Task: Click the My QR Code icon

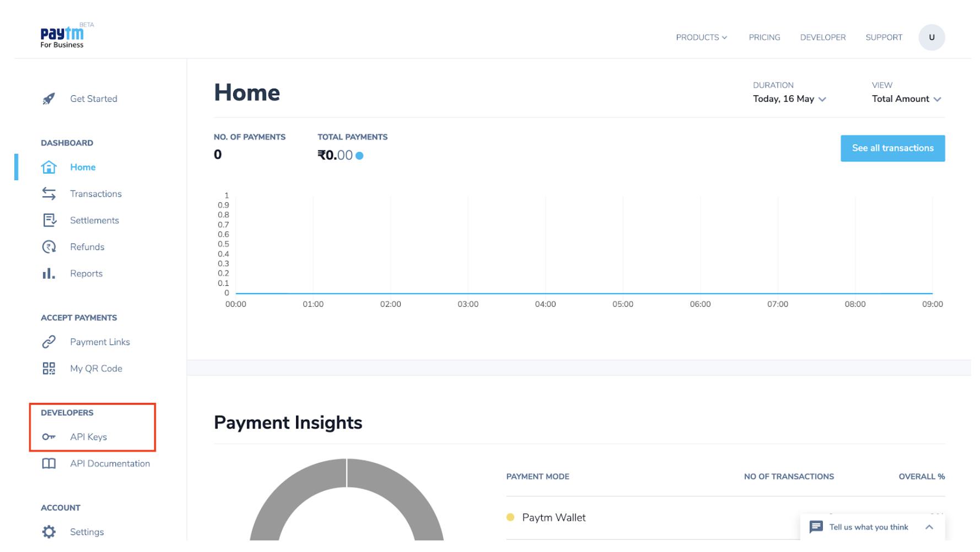Action: [x=49, y=369]
